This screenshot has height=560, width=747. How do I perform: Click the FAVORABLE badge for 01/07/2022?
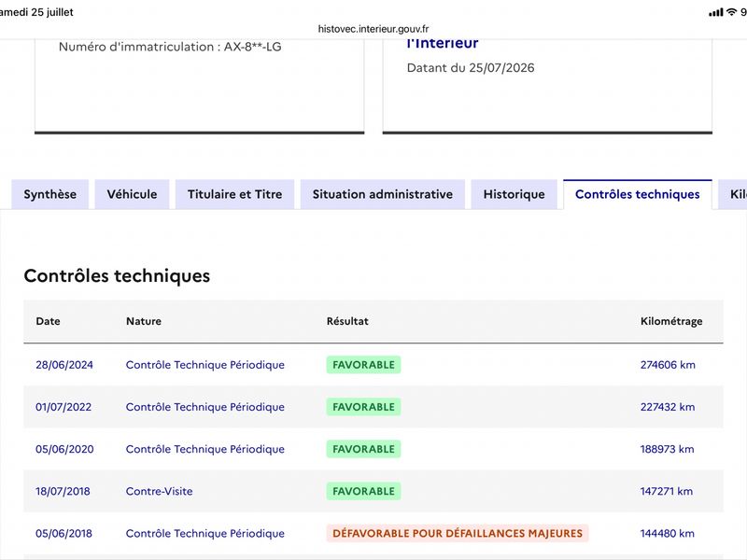tap(363, 407)
